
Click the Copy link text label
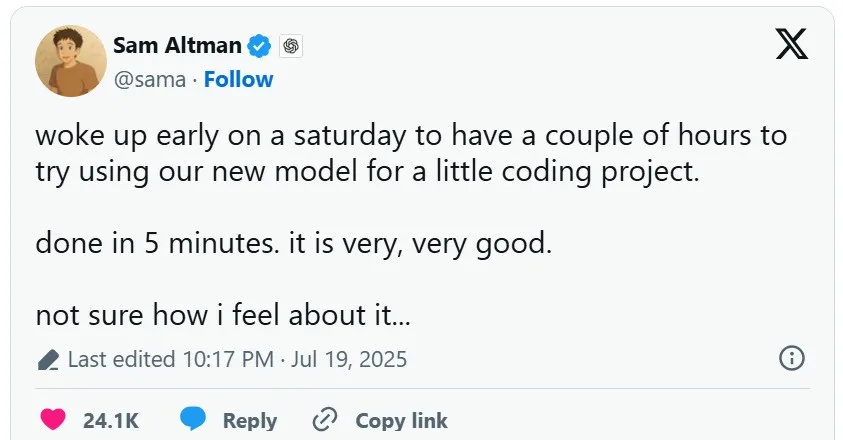pos(401,420)
